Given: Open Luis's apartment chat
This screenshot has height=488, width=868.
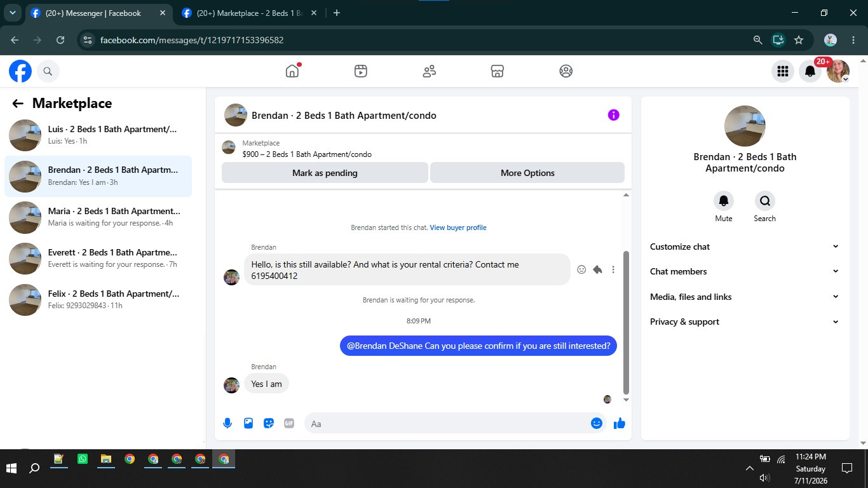Looking at the screenshot, I should (x=98, y=135).
